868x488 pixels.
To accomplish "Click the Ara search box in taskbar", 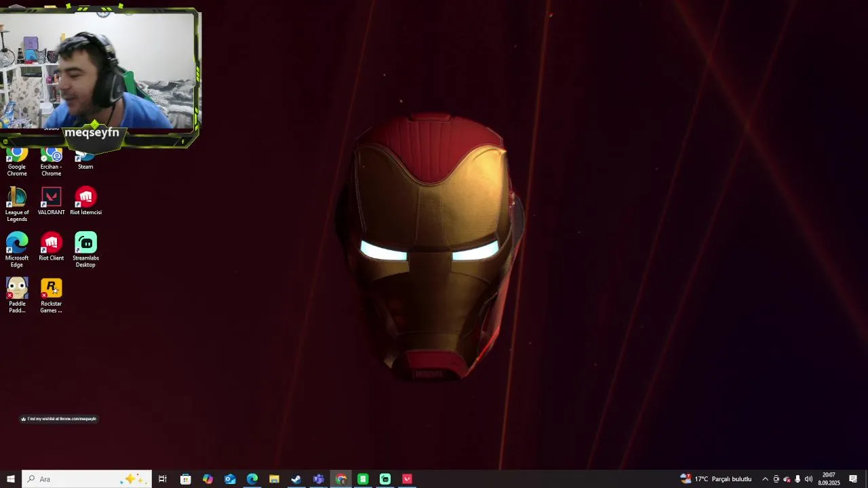I will coord(86,479).
